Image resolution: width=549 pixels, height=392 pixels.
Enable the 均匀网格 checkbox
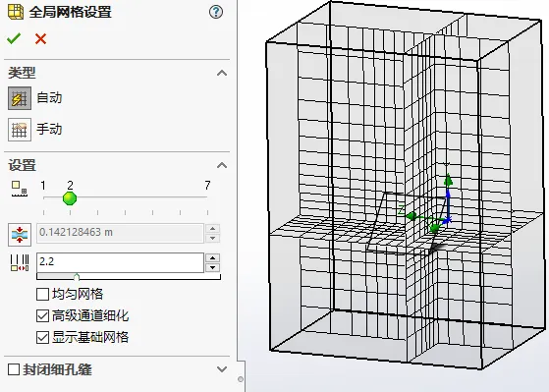pos(42,295)
